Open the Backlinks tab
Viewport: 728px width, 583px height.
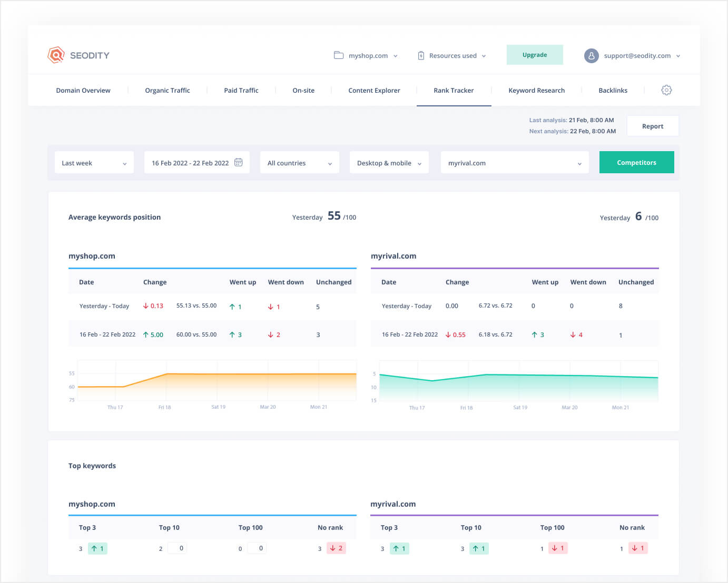[x=613, y=91]
